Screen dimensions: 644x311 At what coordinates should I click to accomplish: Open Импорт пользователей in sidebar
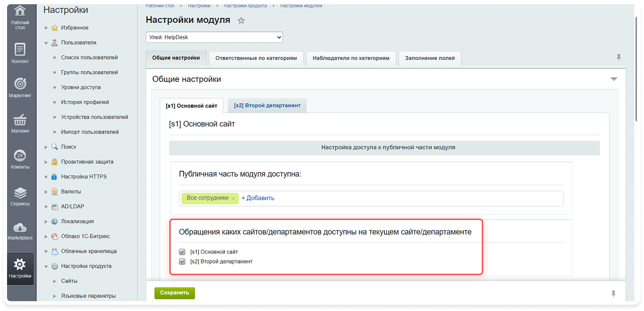[x=90, y=132]
